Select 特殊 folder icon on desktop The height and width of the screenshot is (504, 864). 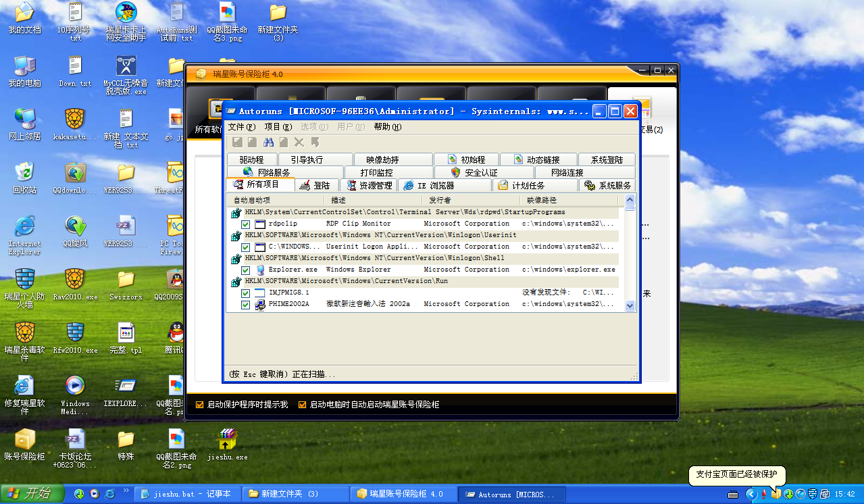pyautogui.click(x=126, y=445)
